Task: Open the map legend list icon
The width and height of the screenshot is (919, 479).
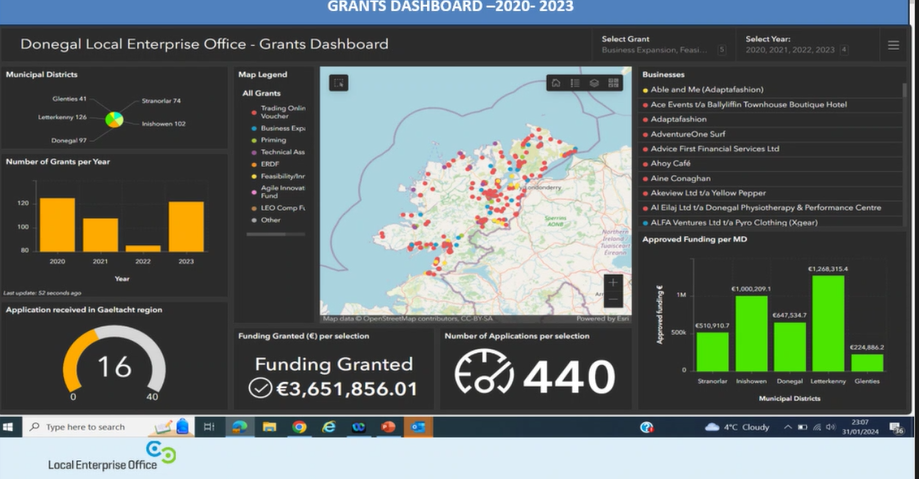Action: click(575, 83)
